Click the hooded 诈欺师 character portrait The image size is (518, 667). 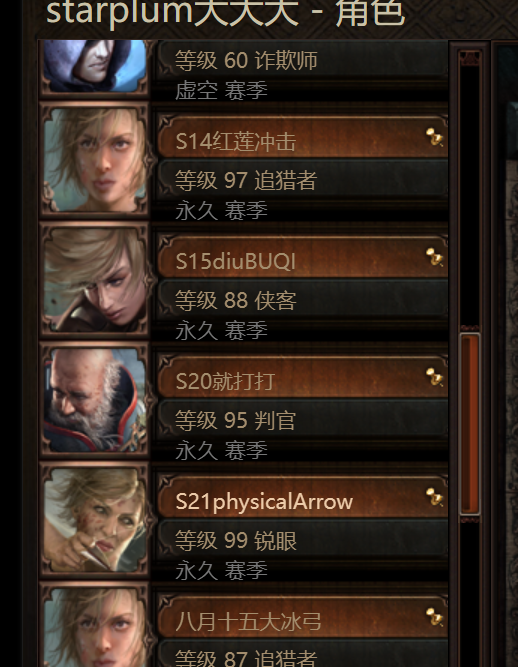[x=94, y=67]
